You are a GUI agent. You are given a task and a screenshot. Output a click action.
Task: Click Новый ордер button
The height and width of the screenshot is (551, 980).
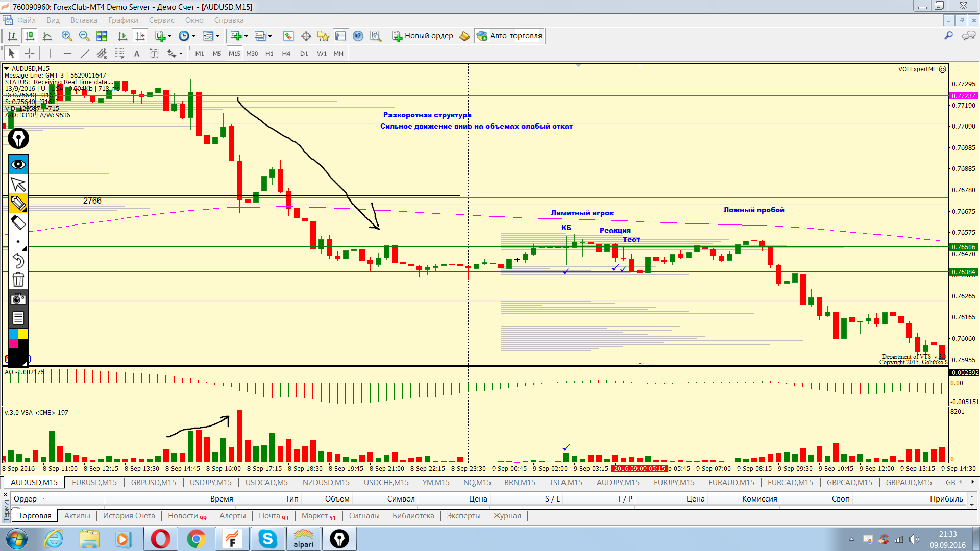[423, 36]
